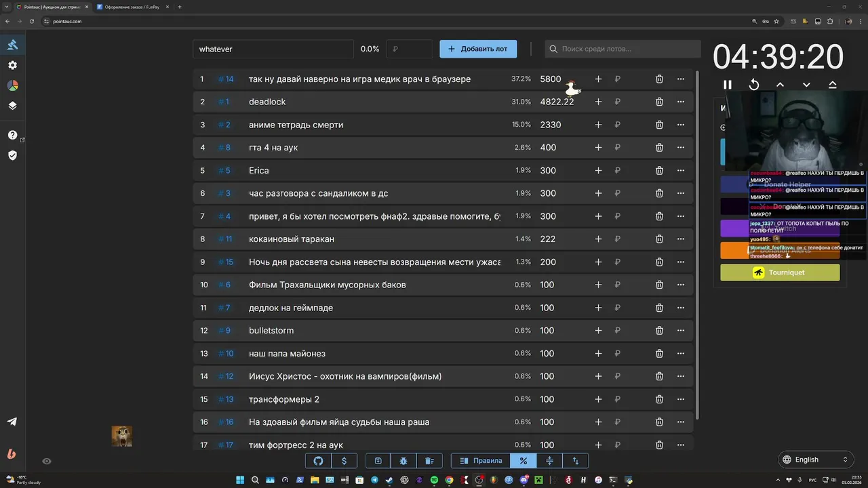Open the GitHub icon in bottom toolbar
This screenshot has width=868, height=488.
pos(319,461)
